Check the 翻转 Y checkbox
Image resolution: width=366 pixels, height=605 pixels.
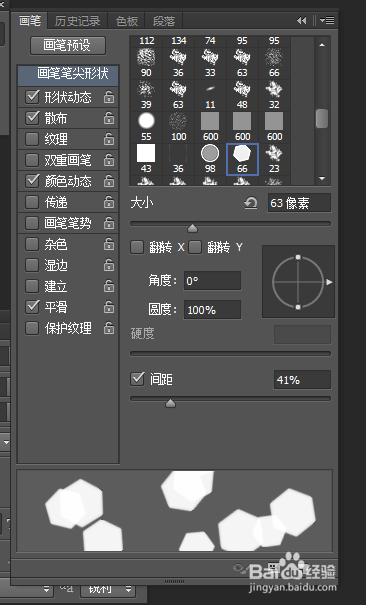click(x=195, y=247)
